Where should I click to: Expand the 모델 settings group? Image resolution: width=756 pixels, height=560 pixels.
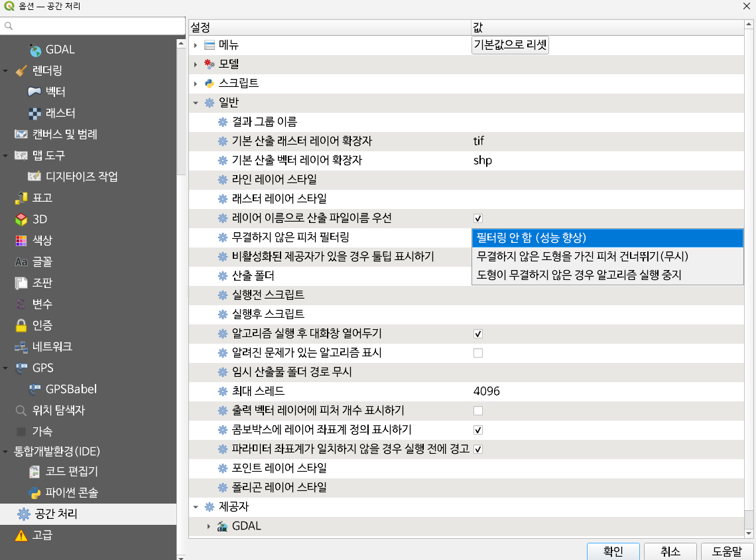click(x=195, y=64)
